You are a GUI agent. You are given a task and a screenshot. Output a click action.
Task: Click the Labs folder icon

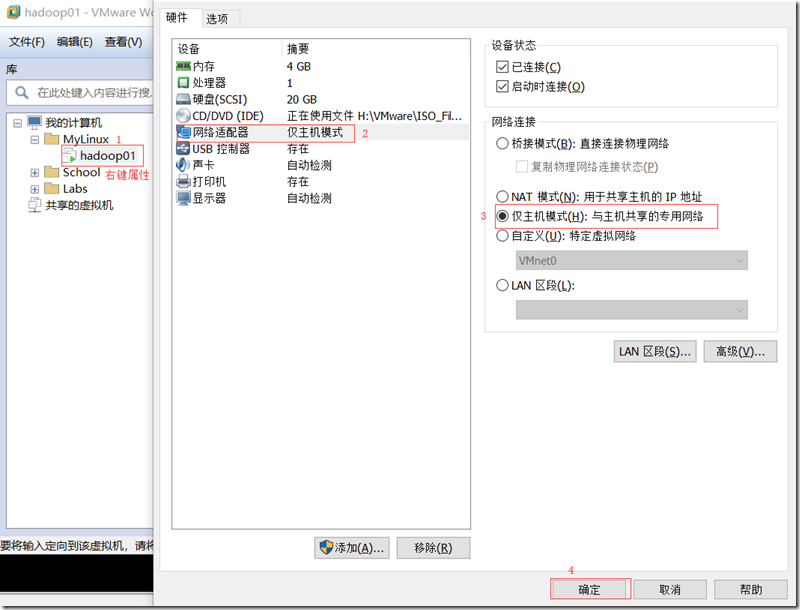[52, 189]
